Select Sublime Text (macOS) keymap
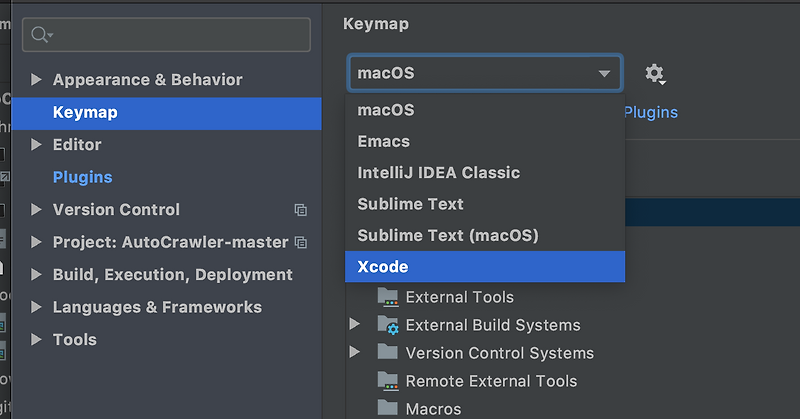Viewport: 800px width, 419px height. (x=448, y=235)
